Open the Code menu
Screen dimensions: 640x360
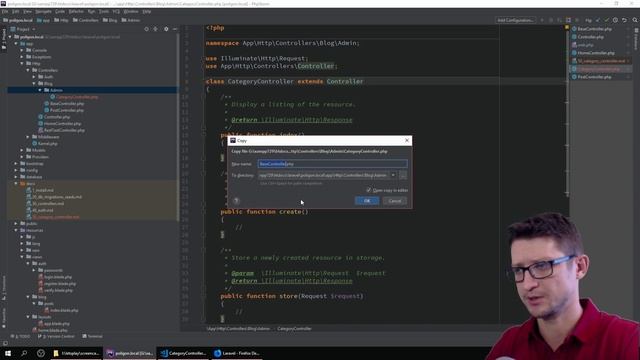(x=60, y=11)
